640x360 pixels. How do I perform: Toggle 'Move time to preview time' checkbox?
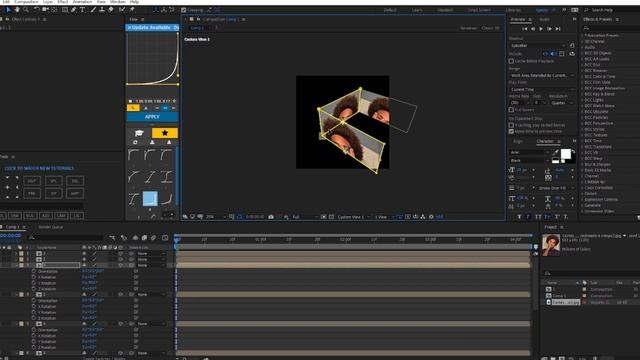pos(511,131)
